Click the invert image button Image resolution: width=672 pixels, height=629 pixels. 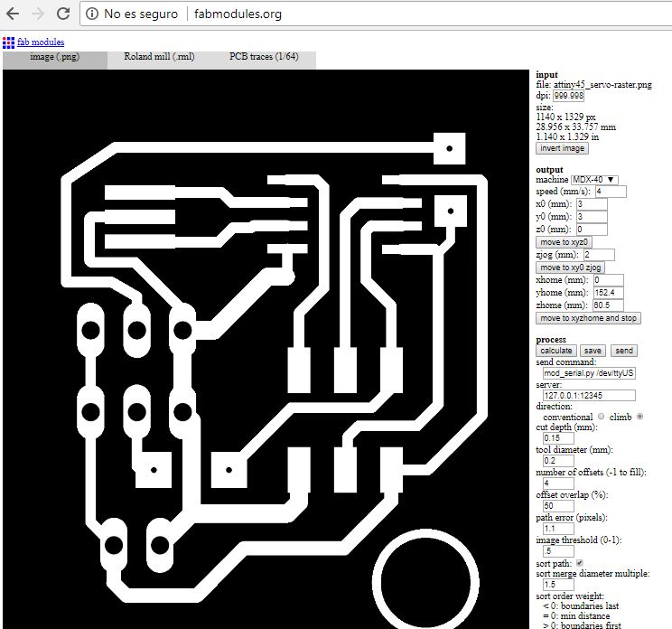point(563,148)
